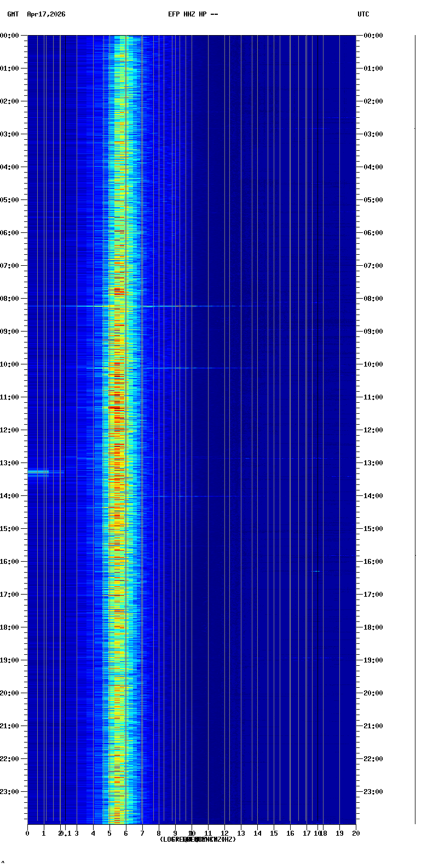This screenshot has height=868, width=439.
Task: Click the frequency axis tick label 0
Action: (x=27, y=833)
